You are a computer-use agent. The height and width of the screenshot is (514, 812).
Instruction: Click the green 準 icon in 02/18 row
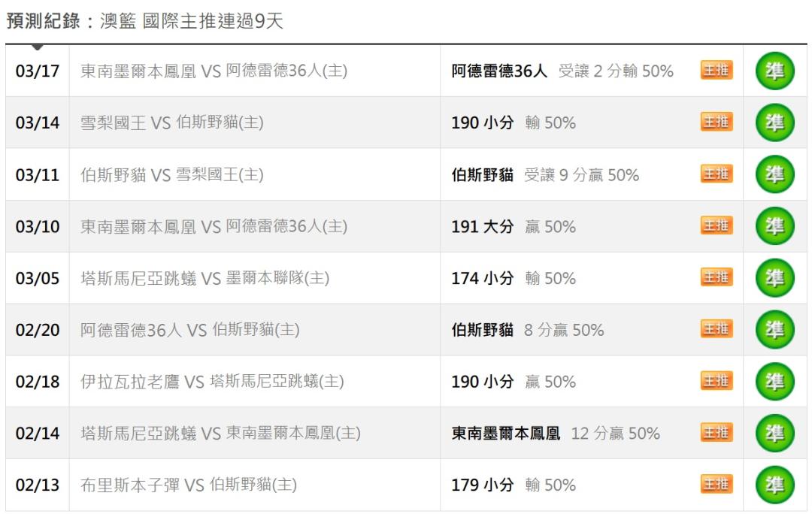pos(775,382)
